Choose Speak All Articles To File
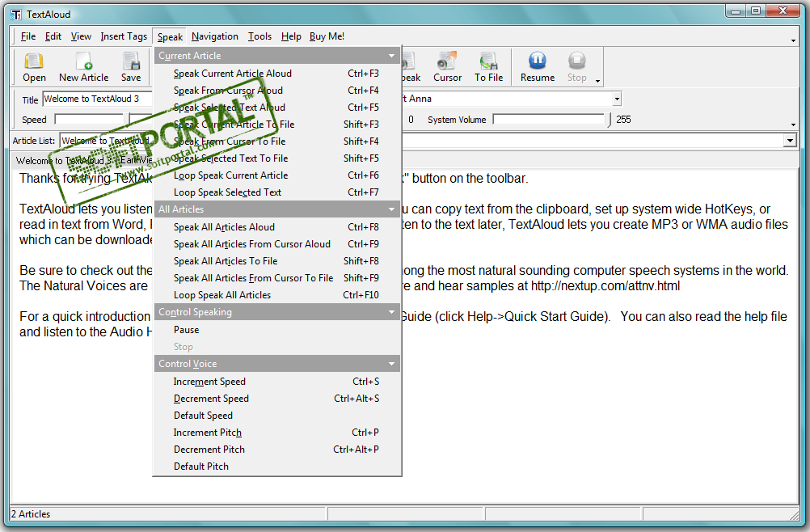 [x=277, y=261]
